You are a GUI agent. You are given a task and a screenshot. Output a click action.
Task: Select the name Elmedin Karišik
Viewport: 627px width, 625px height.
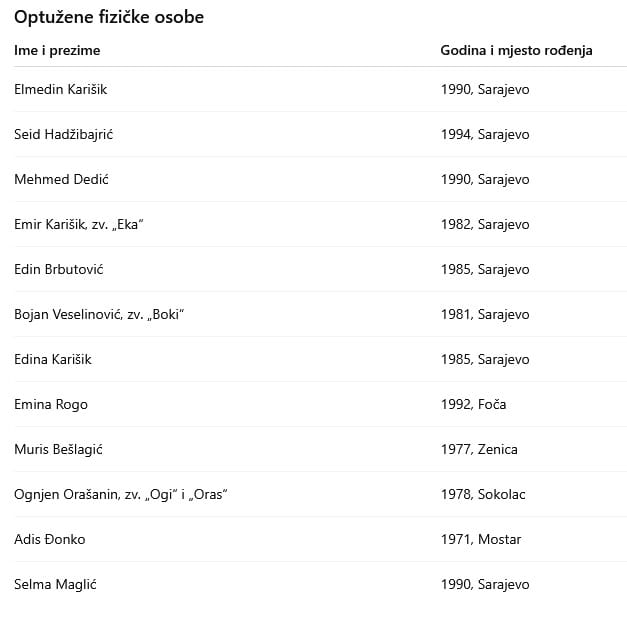pyautogui.click(x=60, y=89)
